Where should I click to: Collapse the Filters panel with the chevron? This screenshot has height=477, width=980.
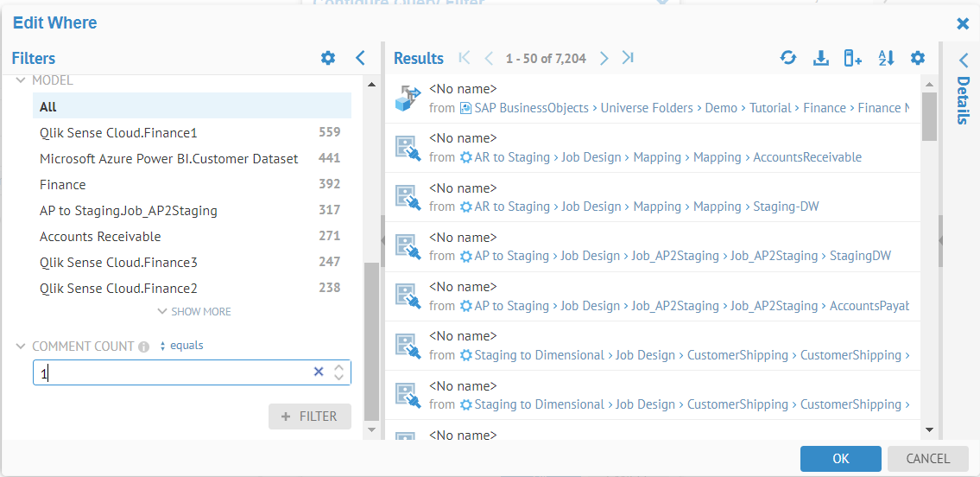click(360, 58)
